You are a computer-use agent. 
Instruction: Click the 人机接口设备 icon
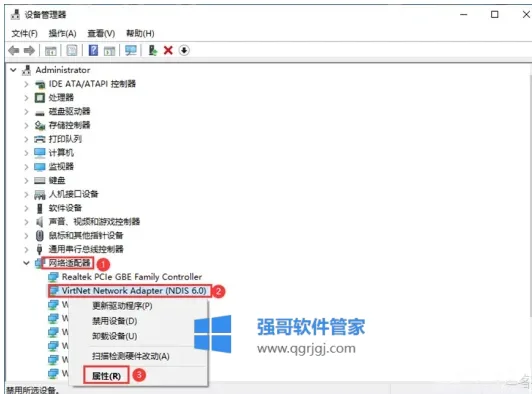tap(40, 194)
